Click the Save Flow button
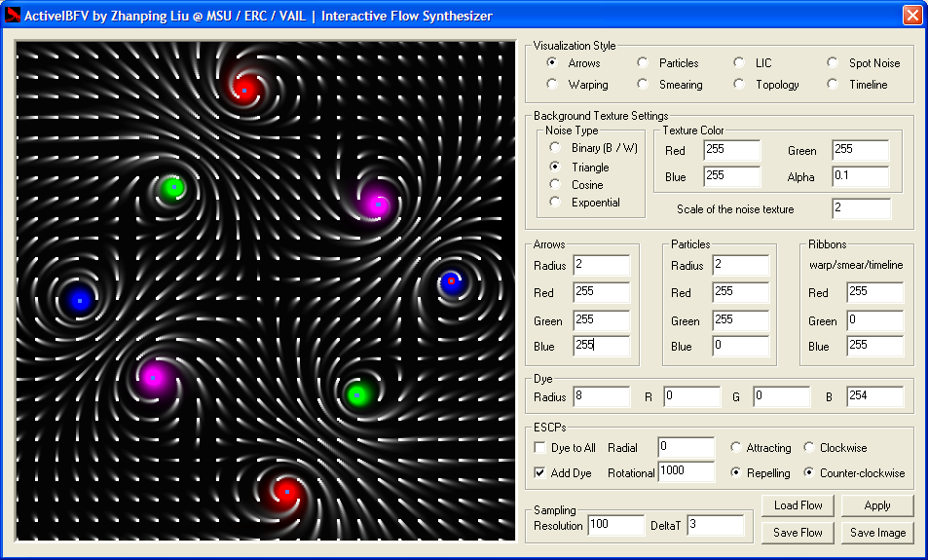928x560 pixels. pyautogui.click(x=798, y=533)
